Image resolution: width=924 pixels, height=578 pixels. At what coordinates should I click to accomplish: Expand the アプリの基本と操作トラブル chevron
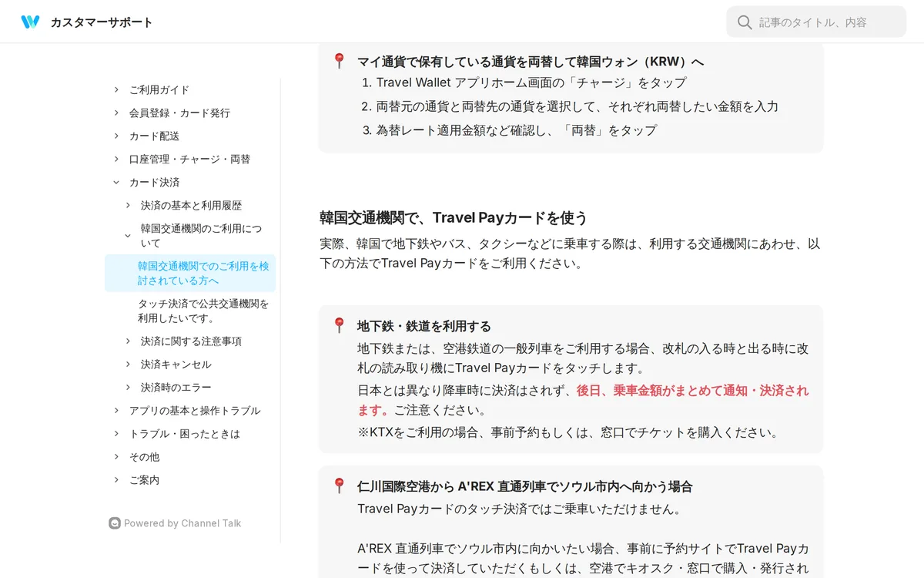click(x=116, y=410)
